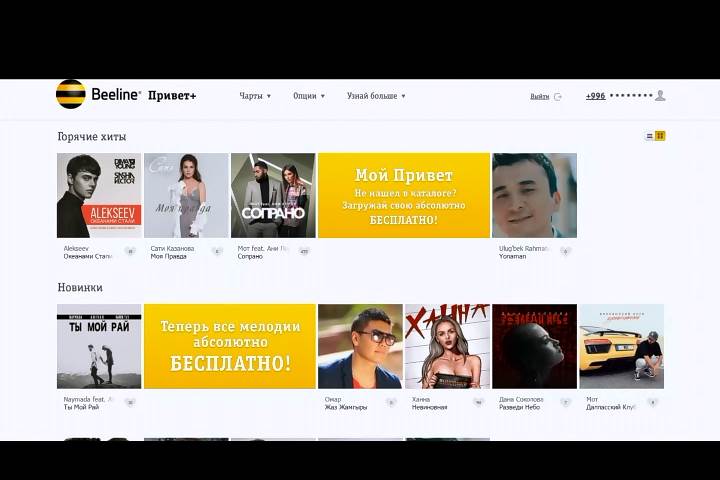Click the Выйти logout link

(540, 96)
